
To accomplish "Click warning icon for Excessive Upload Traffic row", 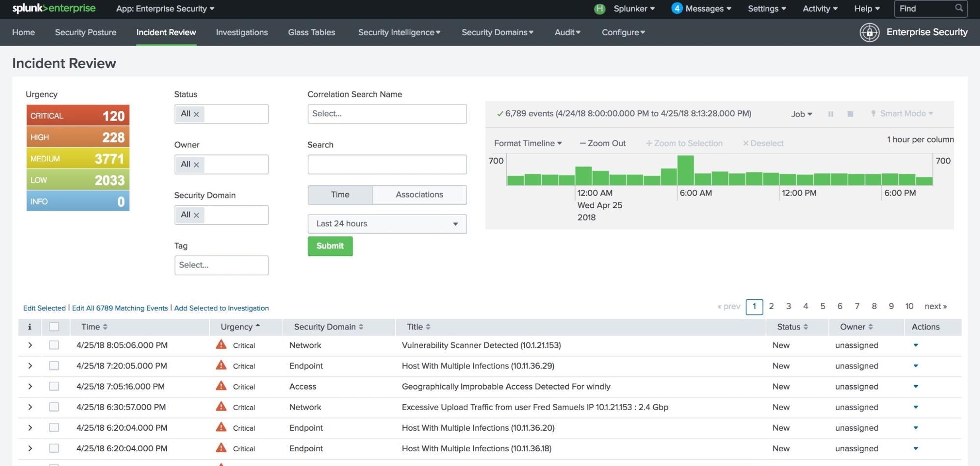I will pos(221,406).
